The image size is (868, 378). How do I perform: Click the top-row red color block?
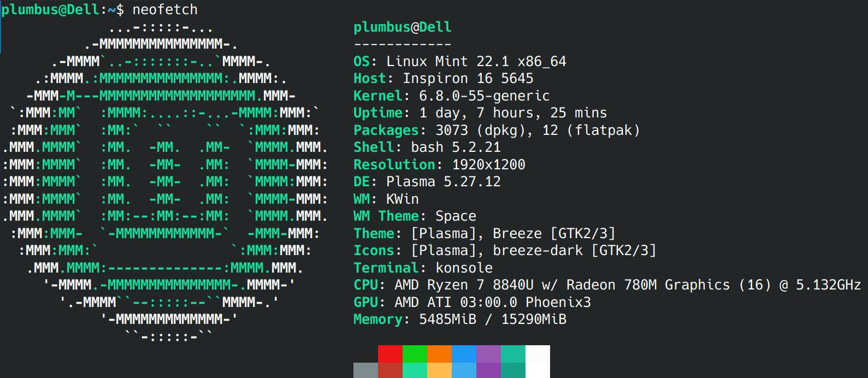(390, 353)
